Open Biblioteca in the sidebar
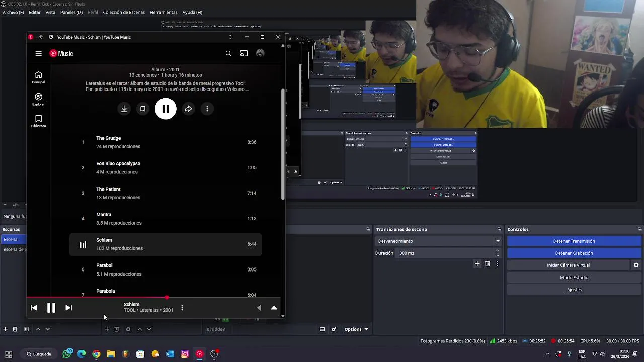The image size is (644, 362). click(38, 121)
